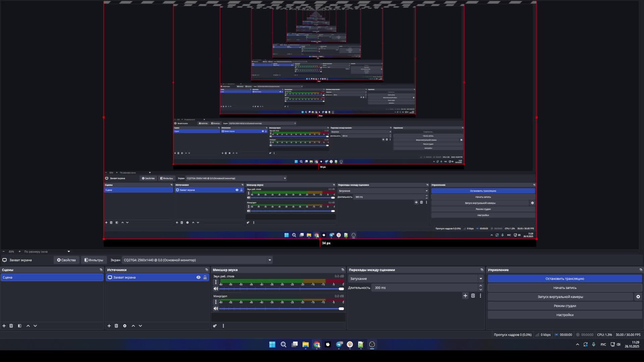Click the CPU: 1.3% status bar entry
The image size is (644, 362).
604,335
